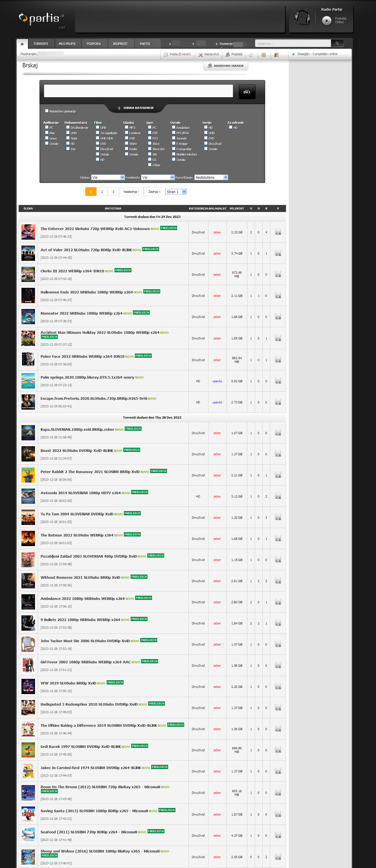
Task: Open mail inbox envelope icon
Action: tap(166, 55)
